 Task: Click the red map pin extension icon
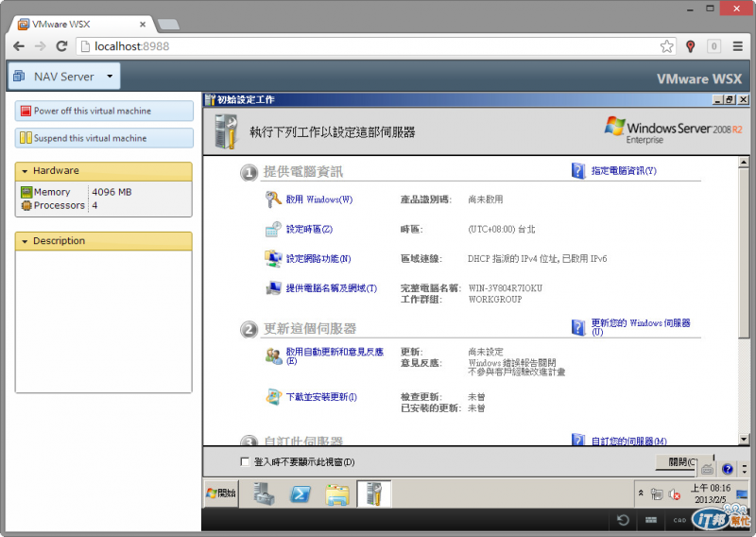[691, 46]
